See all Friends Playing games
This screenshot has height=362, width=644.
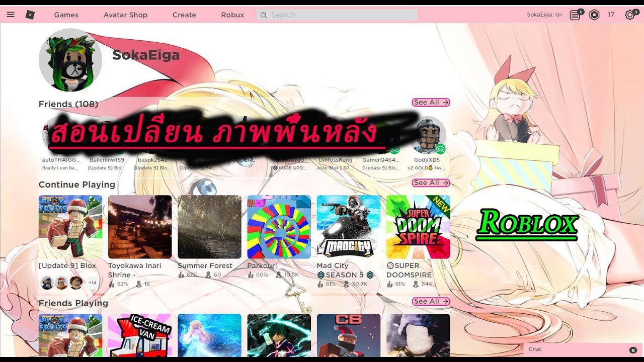[x=431, y=301]
